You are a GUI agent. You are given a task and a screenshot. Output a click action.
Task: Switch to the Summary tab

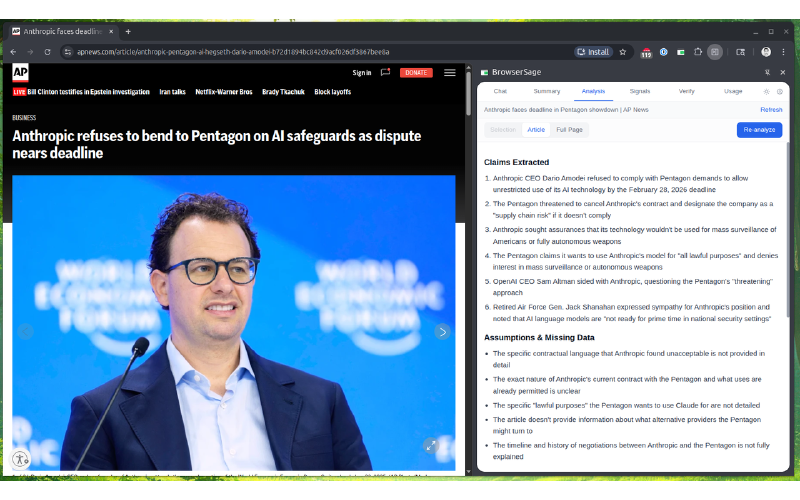546,91
